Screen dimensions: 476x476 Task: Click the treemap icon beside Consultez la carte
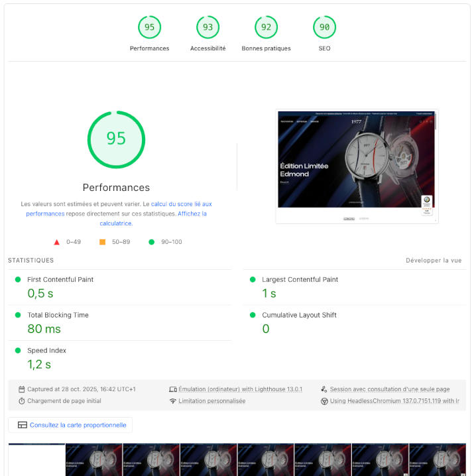[x=23, y=425]
